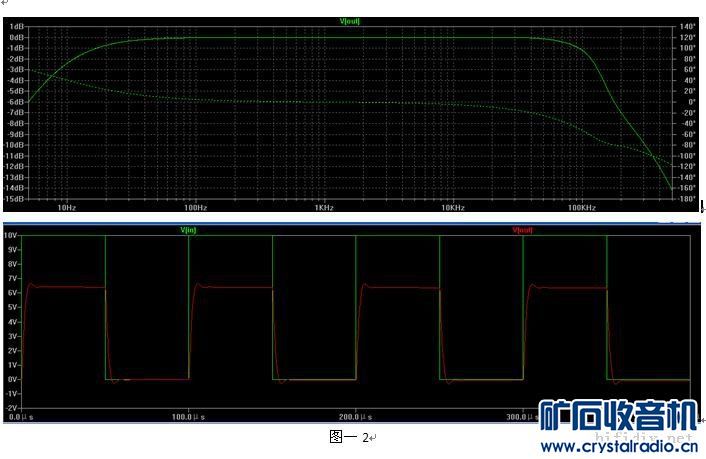Screen dimensions: 706x459
Task: Click the 100Hz frequency axis label
Action: click(x=195, y=207)
